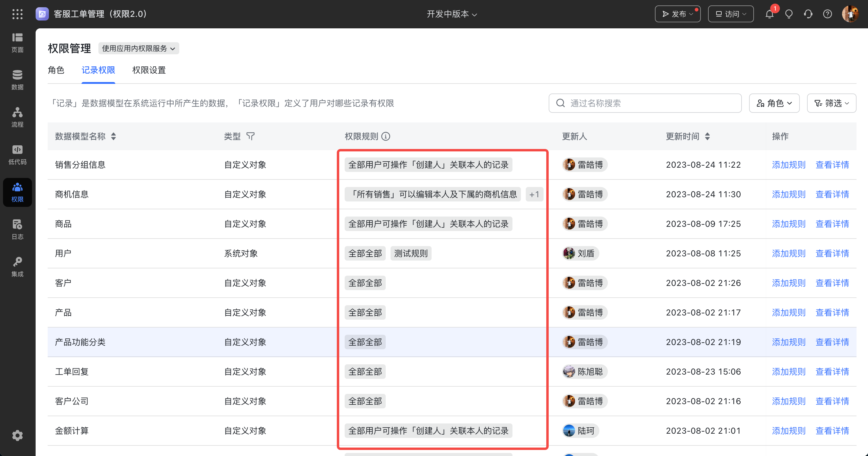
Task: Click the 全部全部 tag in 工单回复 row
Action: pyautogui.click(x=365, y=372)
